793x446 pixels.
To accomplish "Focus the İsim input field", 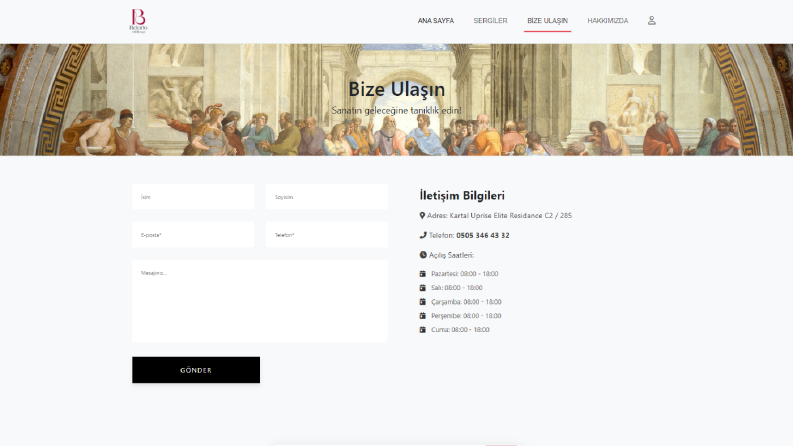I will click(193, 197).
